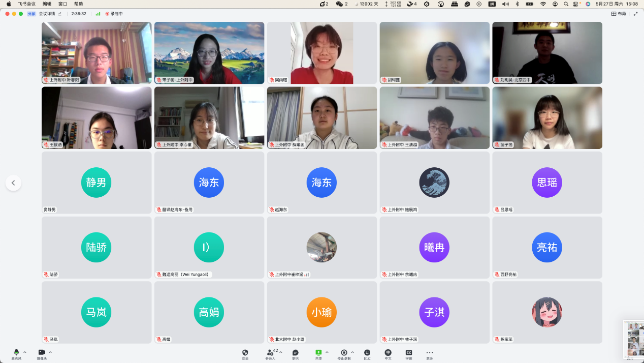Open the security (安全) shield icon
The height and width of the screenshot is (363, 644).
click(245, 354)
